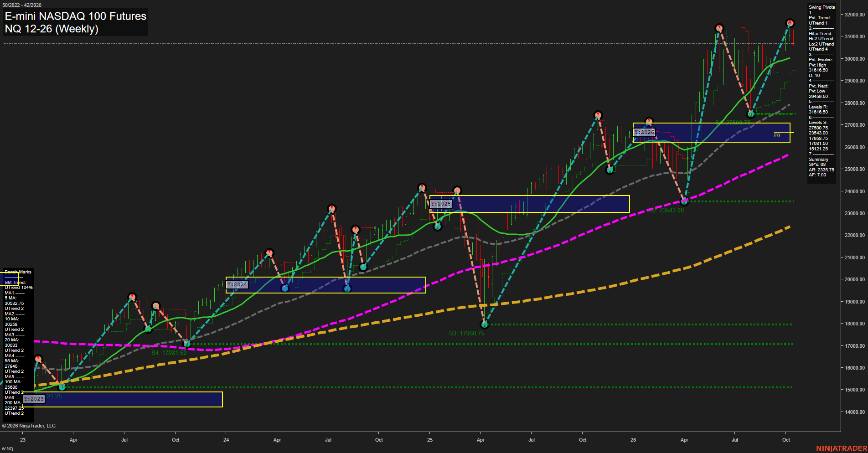Click the Y:2023 yearly zone label
Screen dimensions: 868x453
pyautogui.click(x=34, y=399)
